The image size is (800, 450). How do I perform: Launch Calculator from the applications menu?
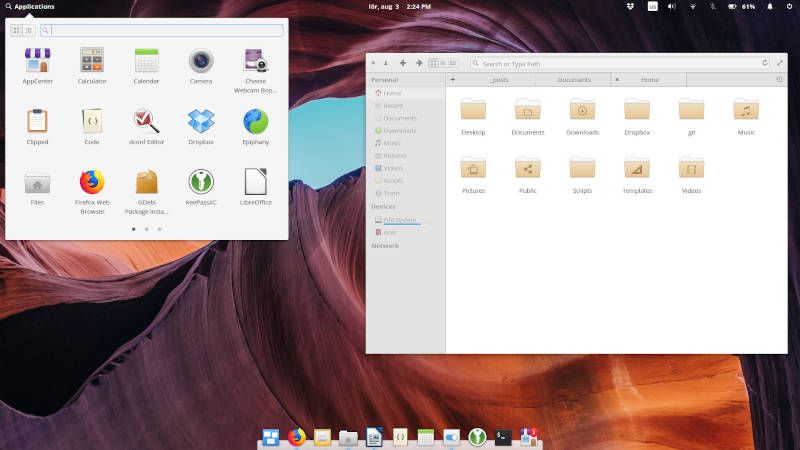click(92, 66)
